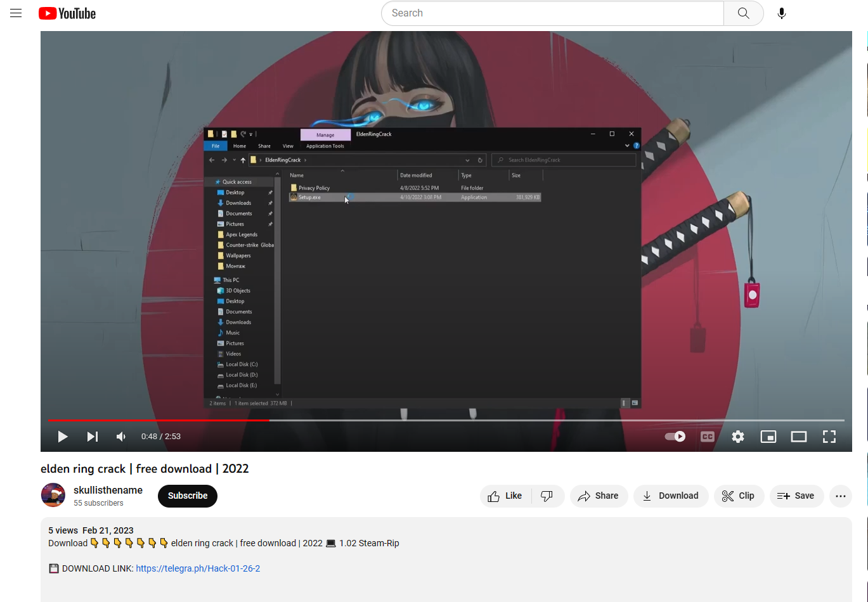
Task: Enable theater mode view
Action: [799, 437]
